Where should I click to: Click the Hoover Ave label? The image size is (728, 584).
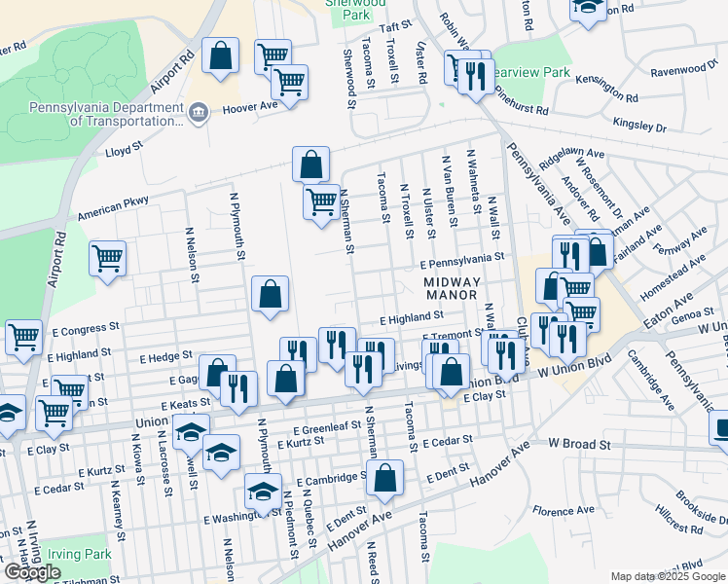click(250, 107)
